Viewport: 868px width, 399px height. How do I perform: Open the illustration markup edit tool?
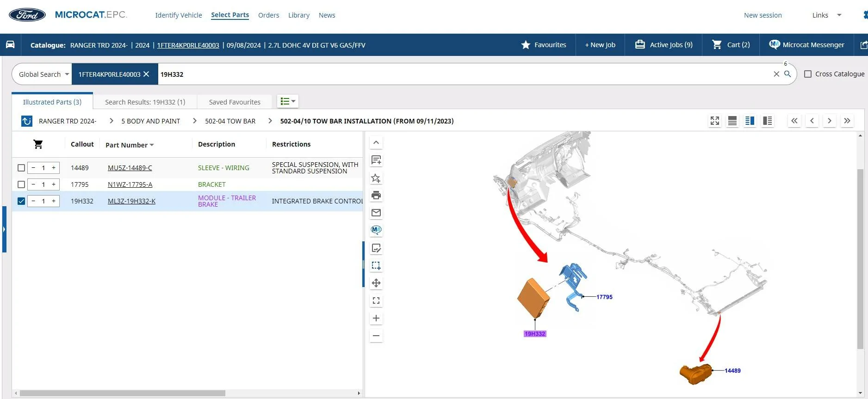(x=376, y=248)
